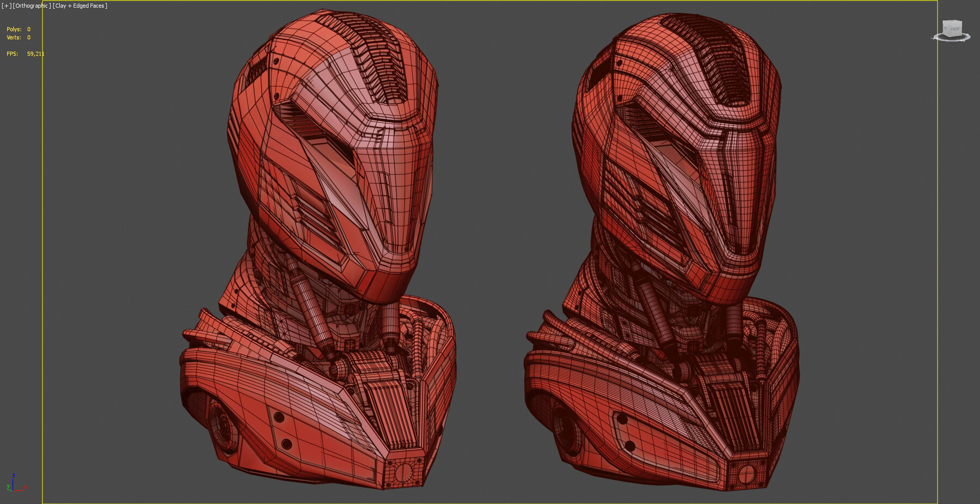The image size is (980, 504).
Task: Click the ViewCube FRONT face
Action: click(x=956, y=28)
